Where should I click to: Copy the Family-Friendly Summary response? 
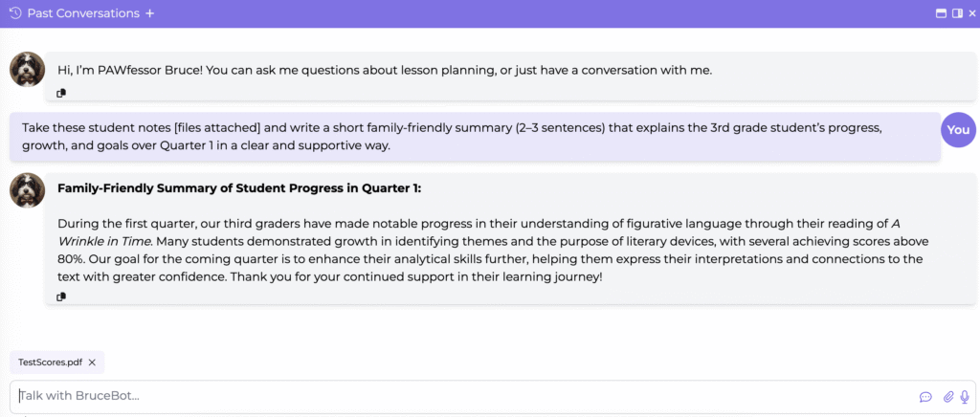tap(61, 296)
